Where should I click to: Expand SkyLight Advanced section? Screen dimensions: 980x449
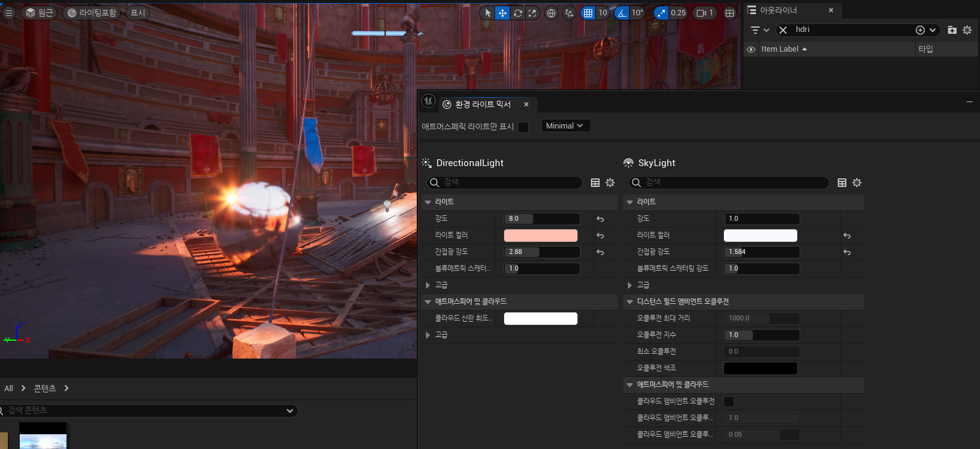coord(630,285)
